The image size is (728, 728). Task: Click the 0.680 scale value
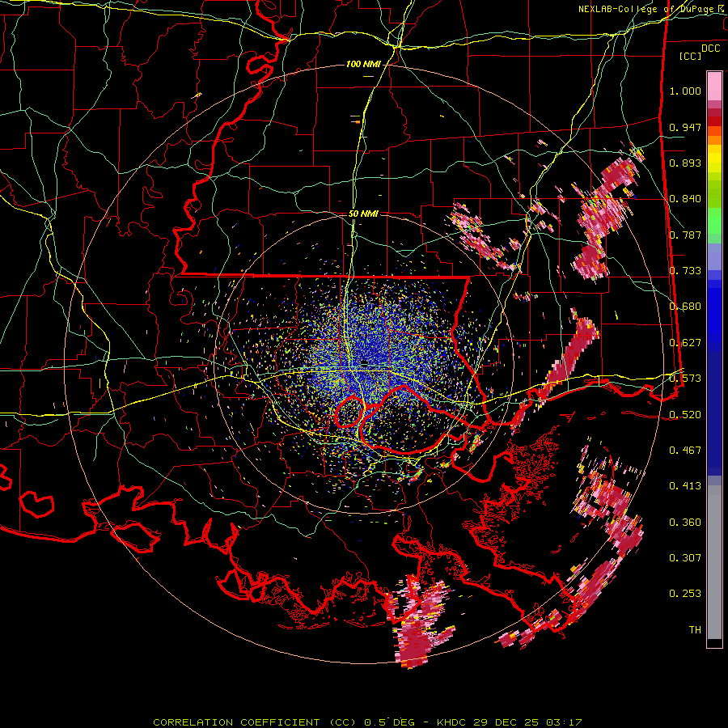[x=685, y=307]
